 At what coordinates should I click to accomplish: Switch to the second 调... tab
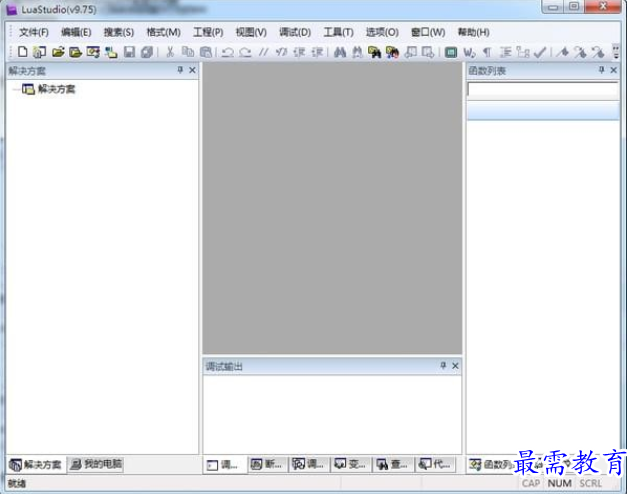pos(309,464)
